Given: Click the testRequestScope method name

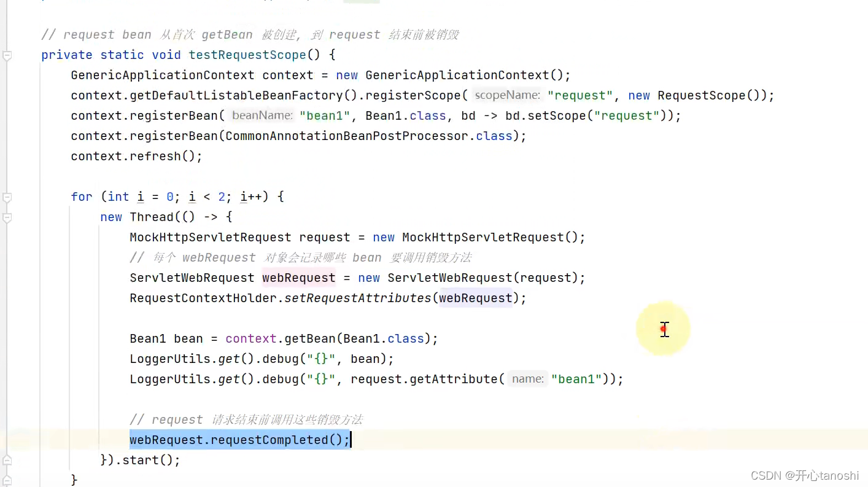Looking at the screenshot, I should (x=247, y=55).
